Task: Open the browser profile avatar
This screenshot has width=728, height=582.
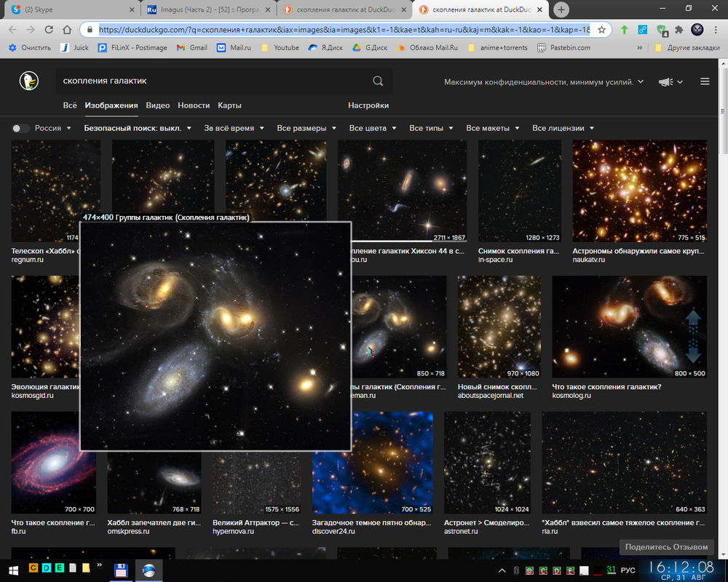Action: pyautogui.click(x=697, y=30)
